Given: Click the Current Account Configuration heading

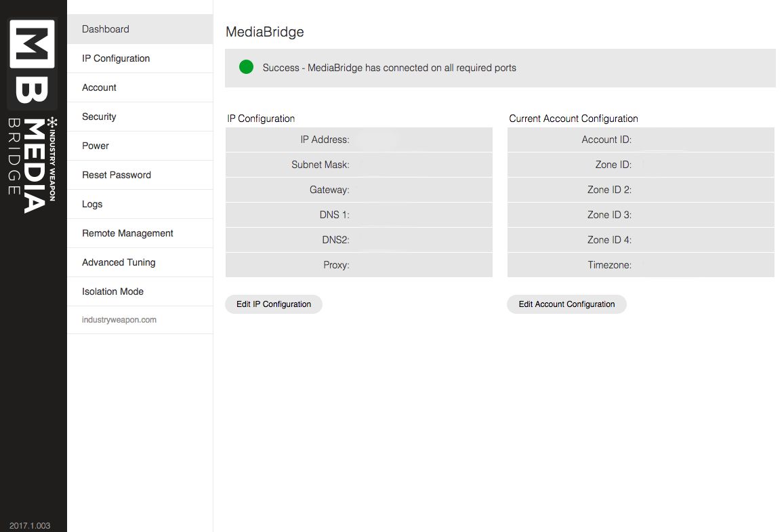Looking at the screenshot, I should point(573,119).
